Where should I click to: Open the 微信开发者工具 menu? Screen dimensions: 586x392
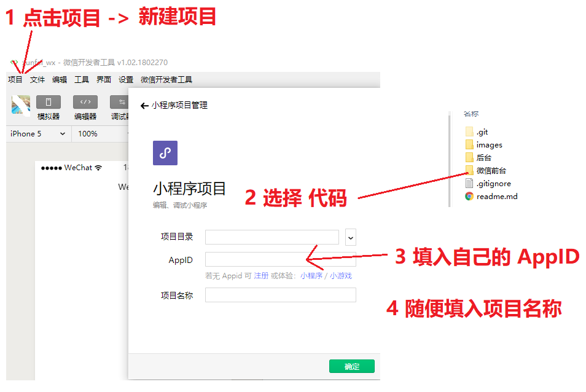point(166,80)
